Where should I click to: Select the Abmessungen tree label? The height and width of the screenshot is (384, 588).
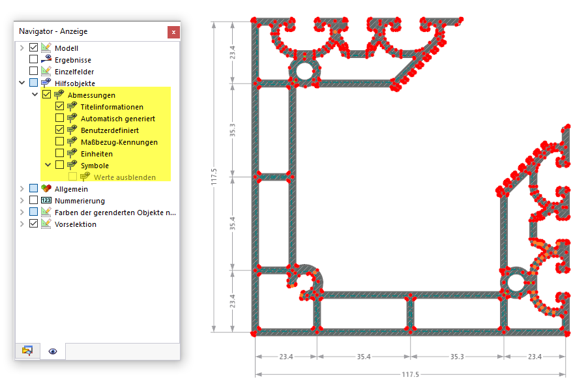click(x=91, y=95)
